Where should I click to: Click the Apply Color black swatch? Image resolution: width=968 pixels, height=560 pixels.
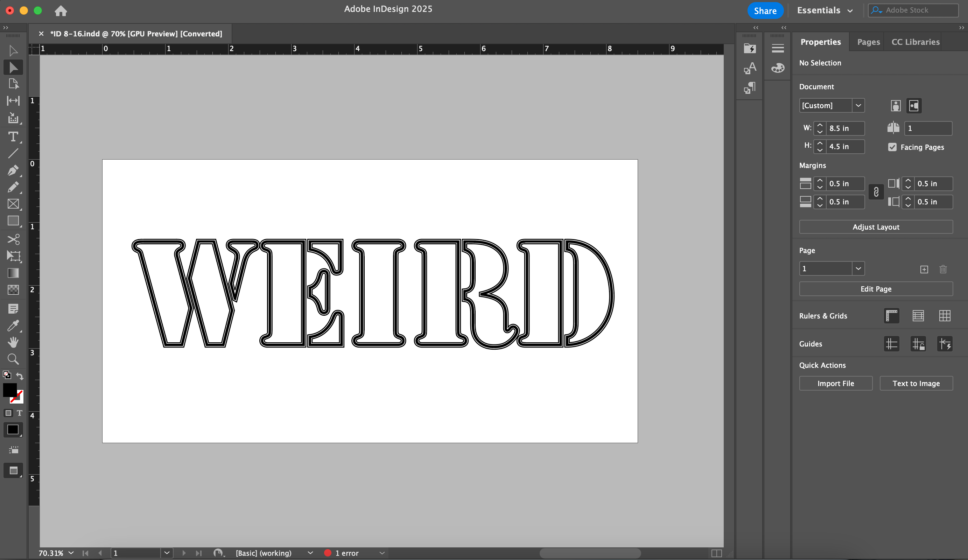coord(13,430)
